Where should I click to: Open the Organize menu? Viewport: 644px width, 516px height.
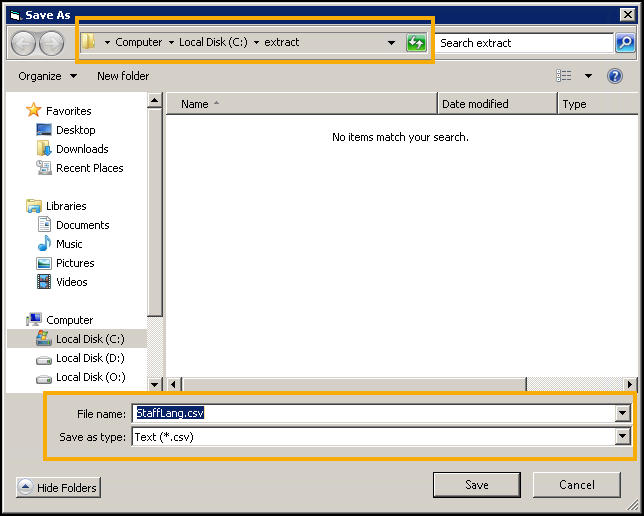coord(47,76)
